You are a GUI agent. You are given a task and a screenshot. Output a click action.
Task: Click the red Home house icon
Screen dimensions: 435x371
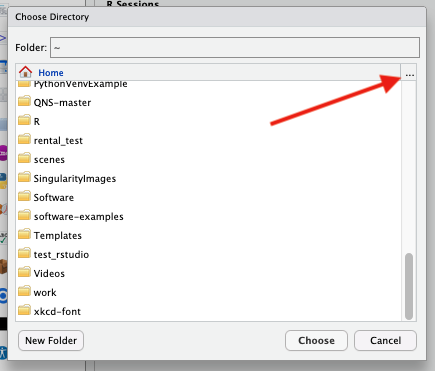click(25, 72)
